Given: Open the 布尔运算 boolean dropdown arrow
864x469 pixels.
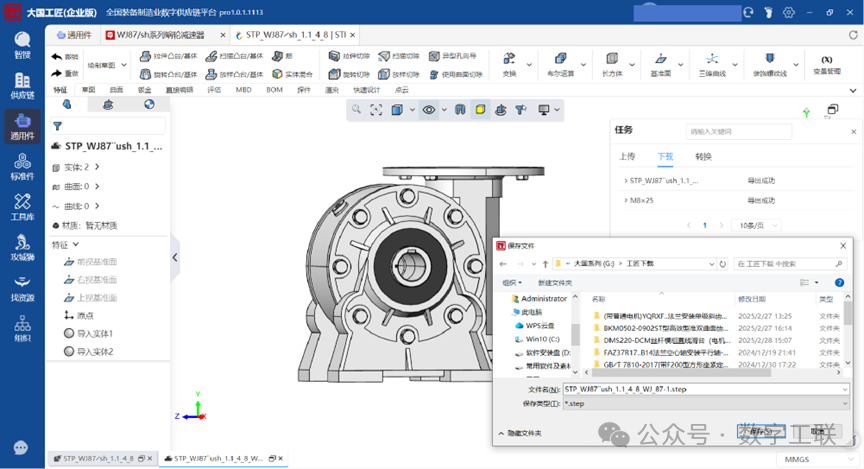Looking at the screenshot, I should (584, 65).
